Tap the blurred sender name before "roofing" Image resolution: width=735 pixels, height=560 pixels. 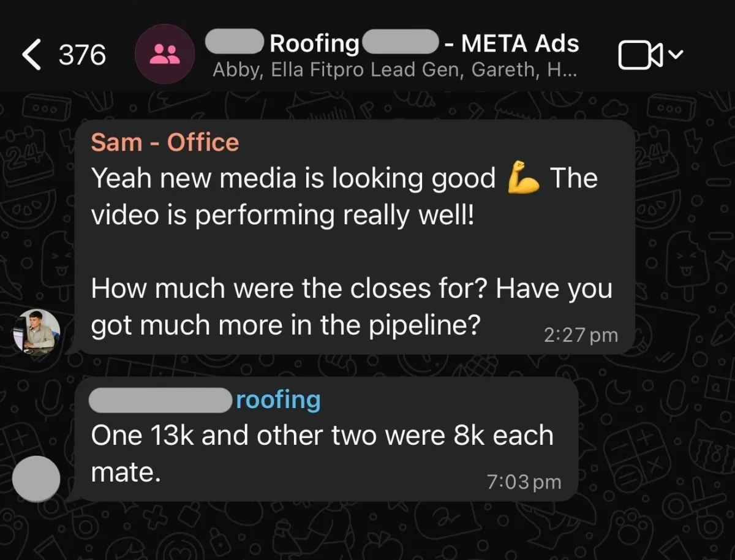[x=161, y=401]
